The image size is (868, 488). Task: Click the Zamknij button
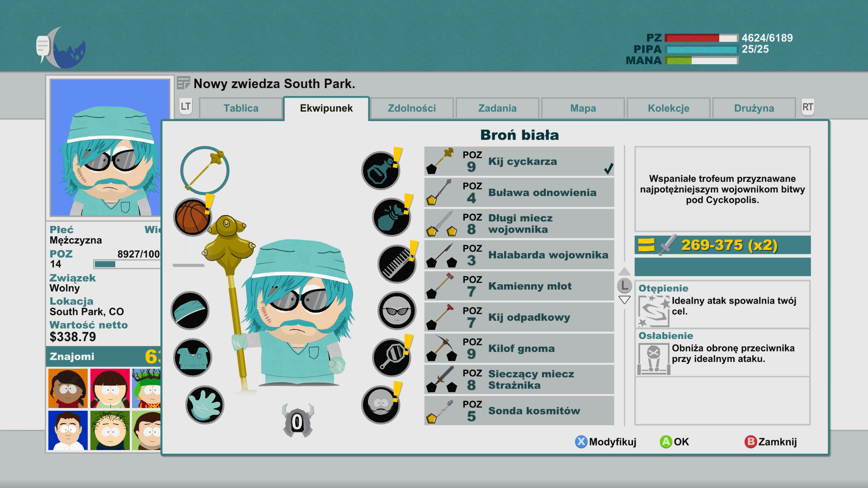pos(771,441)
